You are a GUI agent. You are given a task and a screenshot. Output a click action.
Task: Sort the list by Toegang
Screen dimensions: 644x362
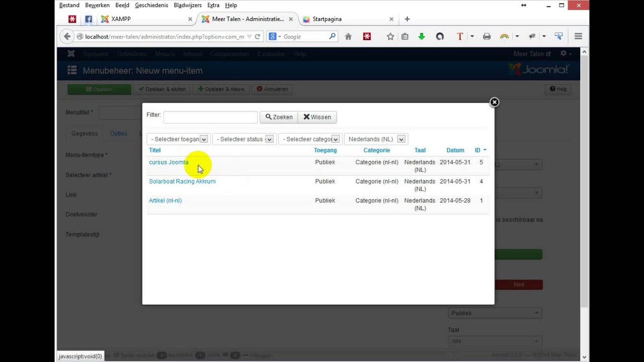pyautogui.click(x=325, y=150)
